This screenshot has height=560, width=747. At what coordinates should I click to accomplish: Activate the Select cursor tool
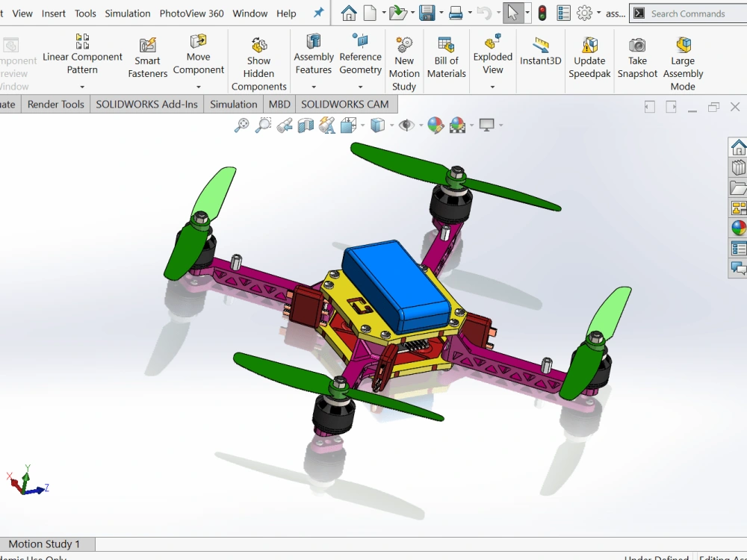(x=512, y=13)
